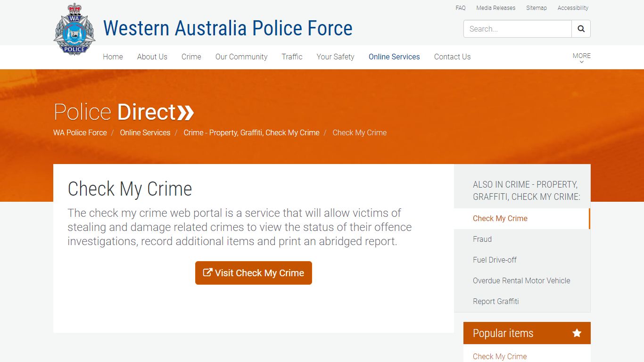
Task: Click the Check My Crime page heading
Action: [130, 189]
